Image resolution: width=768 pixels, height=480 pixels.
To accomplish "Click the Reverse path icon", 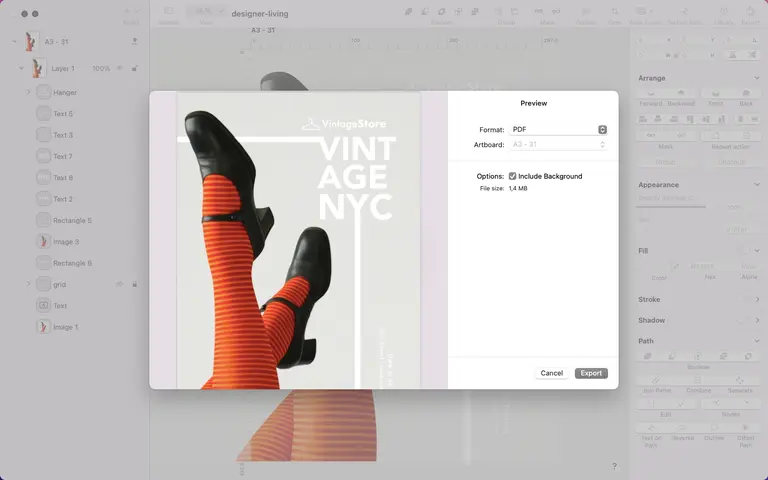I will pos(682,428).
